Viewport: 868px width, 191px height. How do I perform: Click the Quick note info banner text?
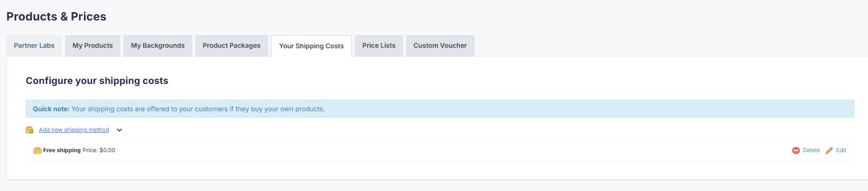point(179,109)
